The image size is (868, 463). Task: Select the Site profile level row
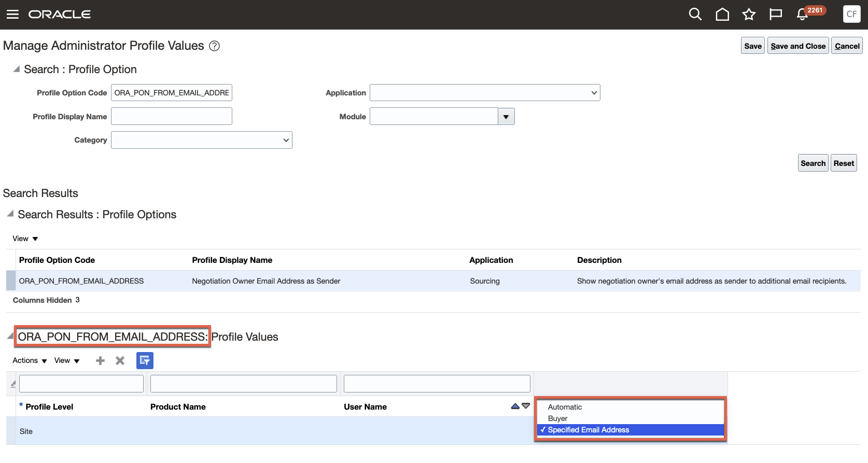click(270, 431)
